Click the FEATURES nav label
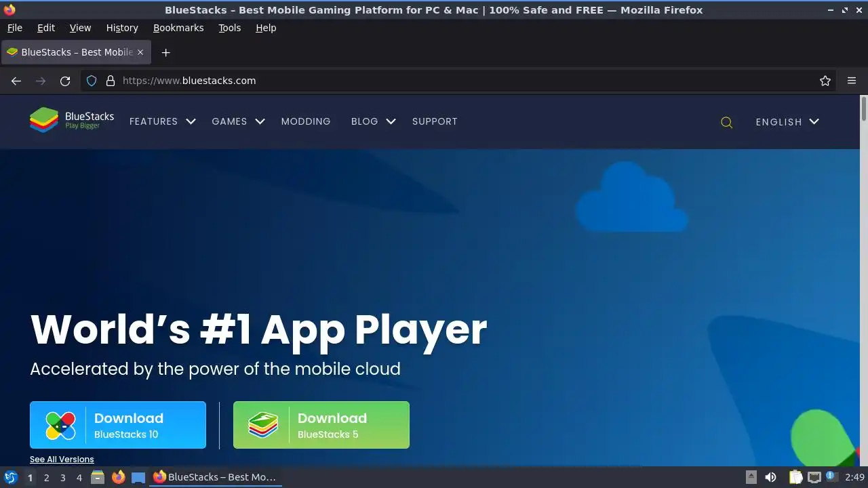The height and width of the screenshot is (488, 868). coord(153,121)
